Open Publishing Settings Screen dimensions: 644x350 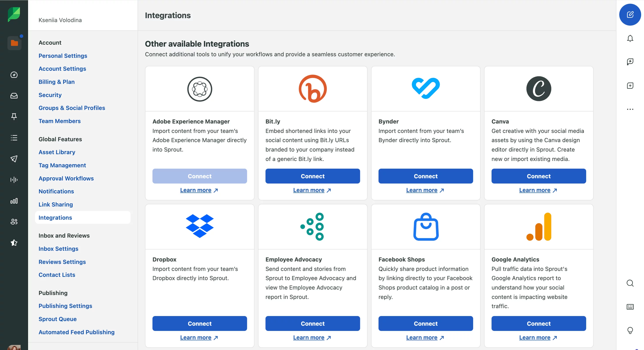point(65,306)
